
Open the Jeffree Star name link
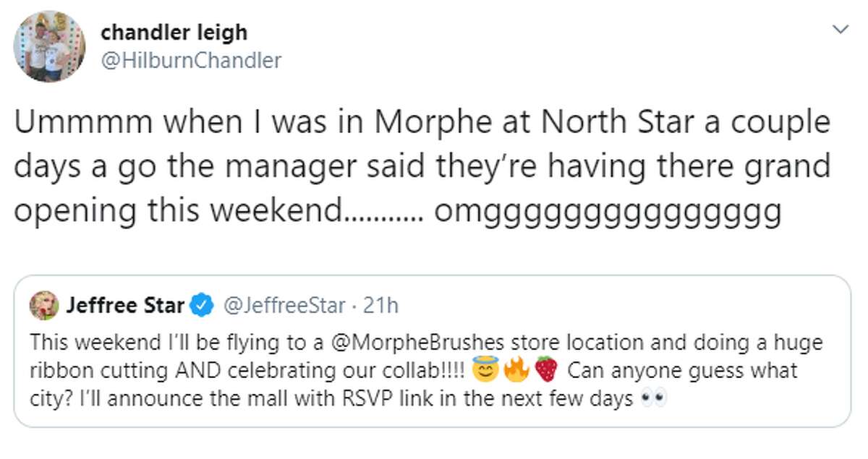coord(125,306)
